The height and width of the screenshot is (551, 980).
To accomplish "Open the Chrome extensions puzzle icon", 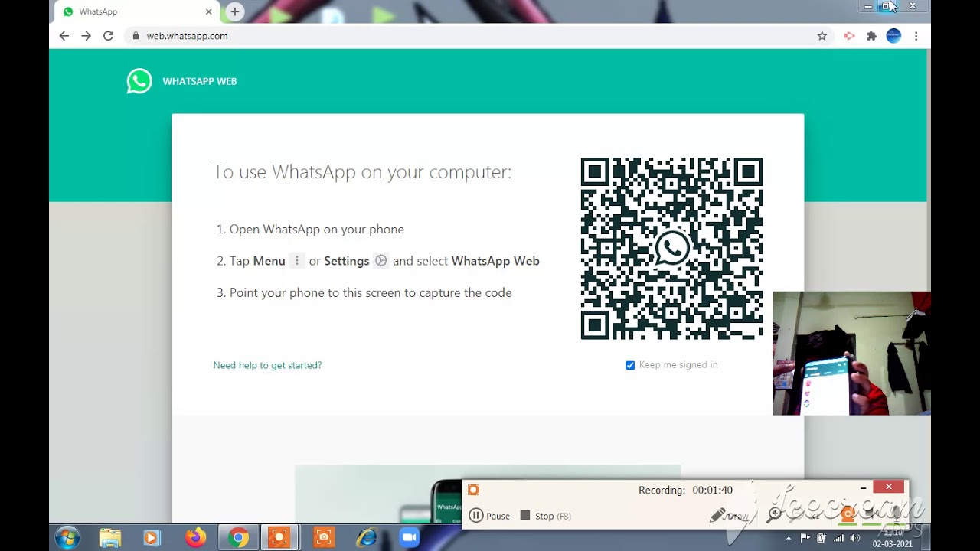I will (871, 36).
